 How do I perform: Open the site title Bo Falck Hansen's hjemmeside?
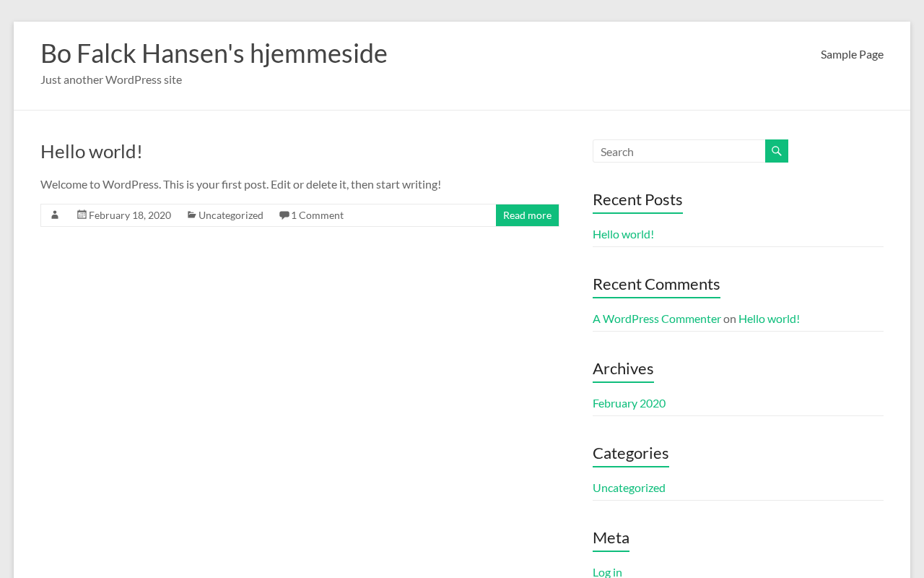click(x=214, y=53)
